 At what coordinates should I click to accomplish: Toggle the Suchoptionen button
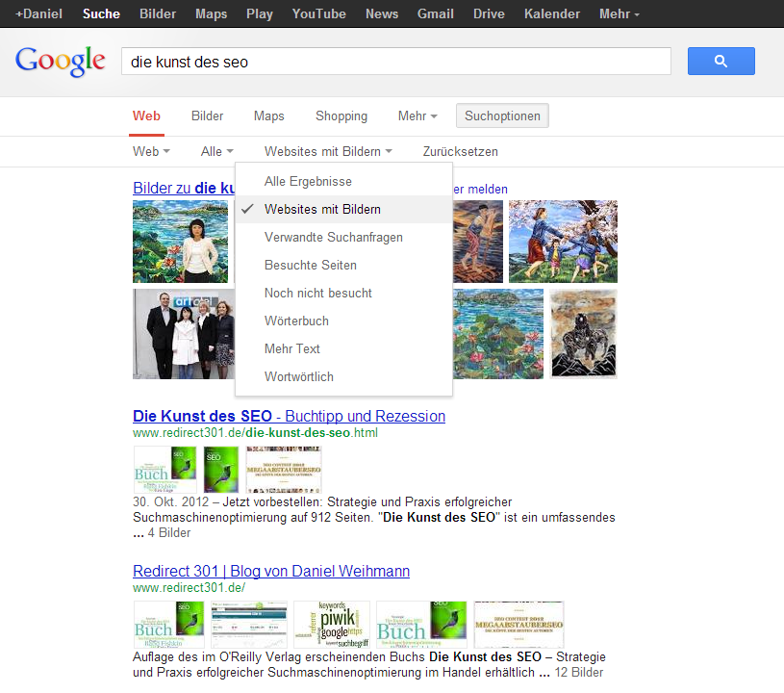tap(502, 115)
